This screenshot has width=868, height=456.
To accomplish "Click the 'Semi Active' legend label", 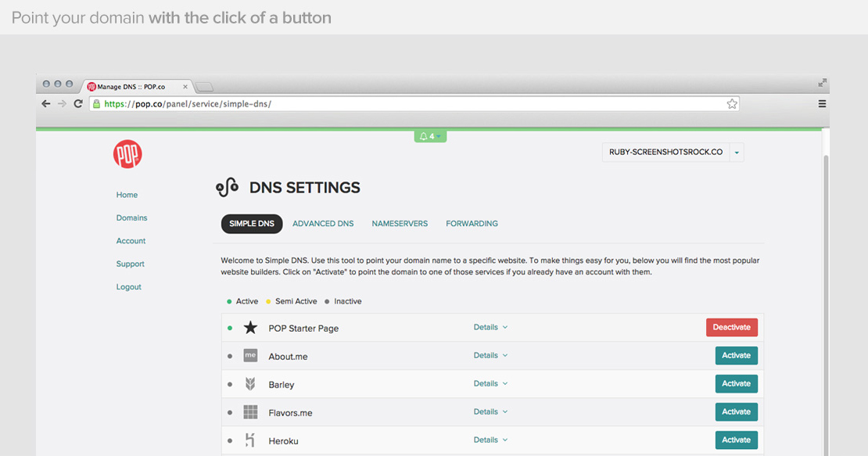I will pyautogui.click(x=296, y=301).
